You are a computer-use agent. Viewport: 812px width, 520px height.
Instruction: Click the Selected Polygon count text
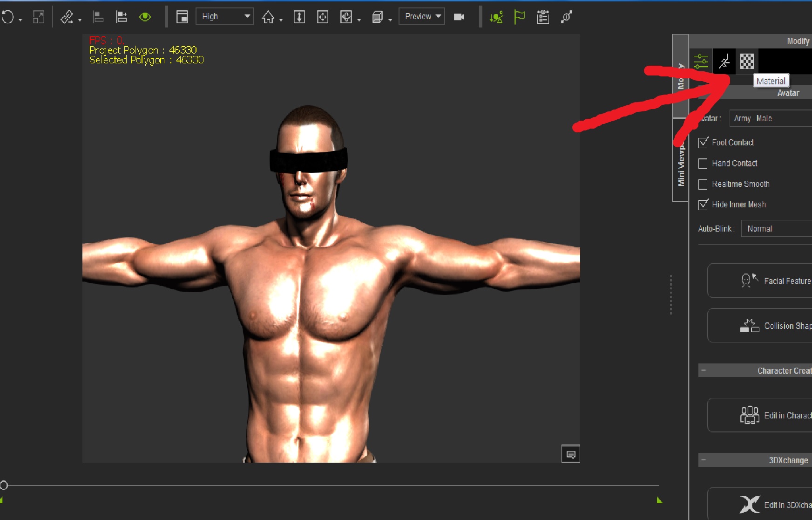click(x=147, y=60)
